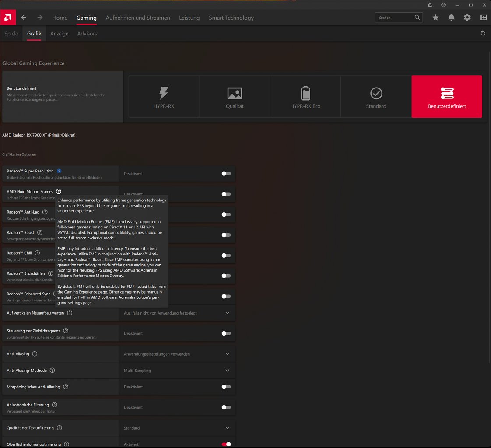
Task: Click the search magnifier icon
Action: [x=417, y=17]
